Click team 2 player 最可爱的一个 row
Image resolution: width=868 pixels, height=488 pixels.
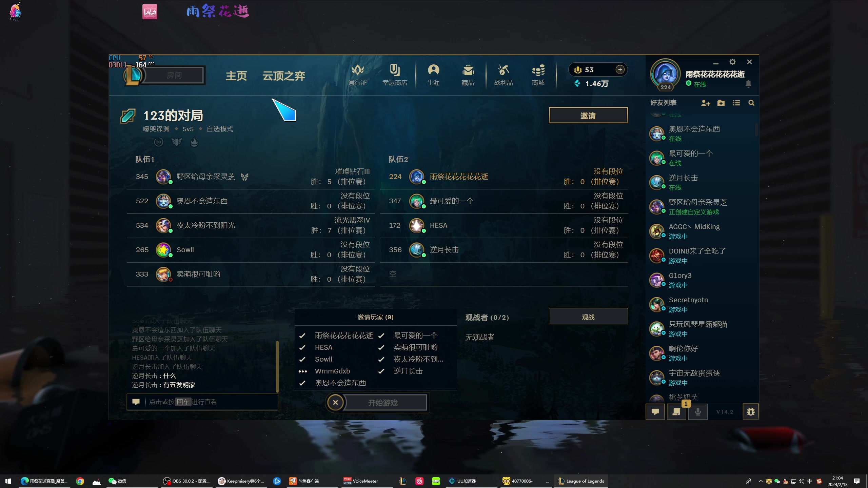tap(504, 201)
